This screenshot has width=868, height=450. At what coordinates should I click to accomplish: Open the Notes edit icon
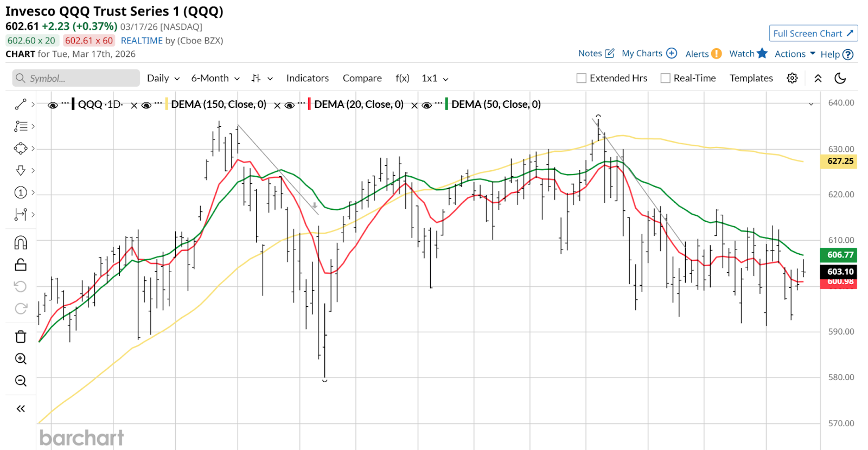click(x=610, y=53)
